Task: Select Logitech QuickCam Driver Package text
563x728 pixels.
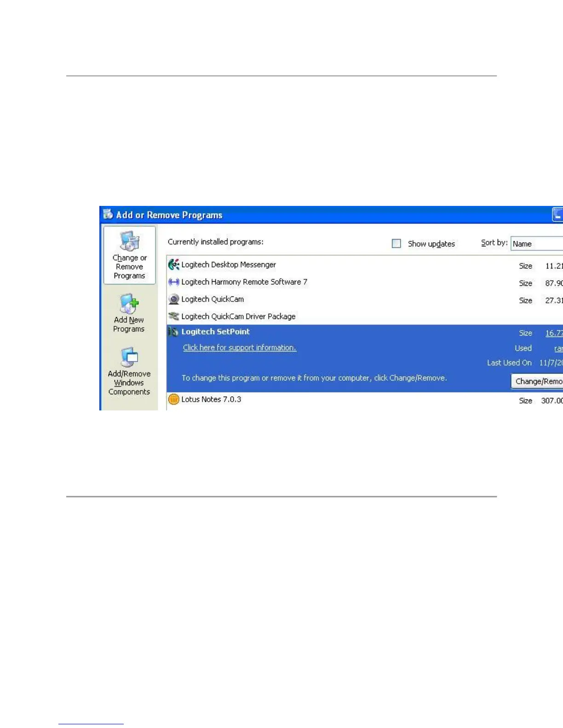Action: pyautogui.click(x=238, y=316)
